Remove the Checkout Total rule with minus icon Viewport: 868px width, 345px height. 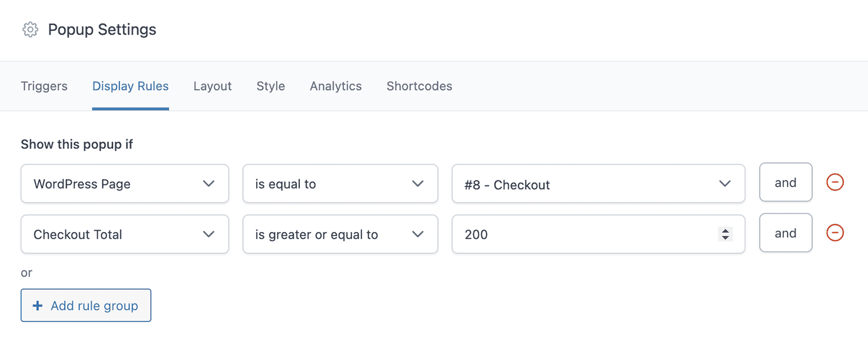[x=835, y=233]
